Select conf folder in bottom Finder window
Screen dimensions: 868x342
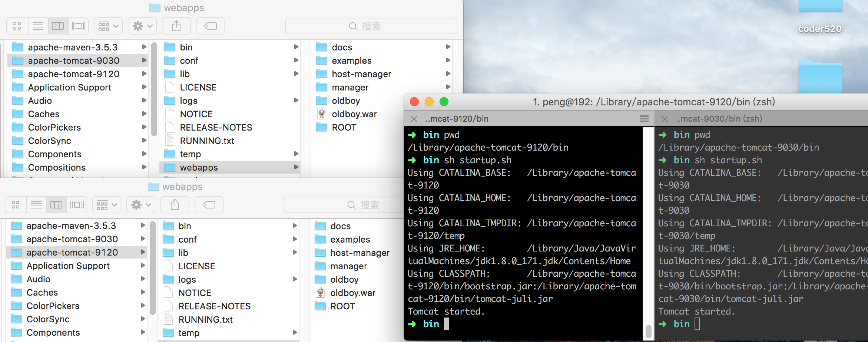tap(228, 239)
